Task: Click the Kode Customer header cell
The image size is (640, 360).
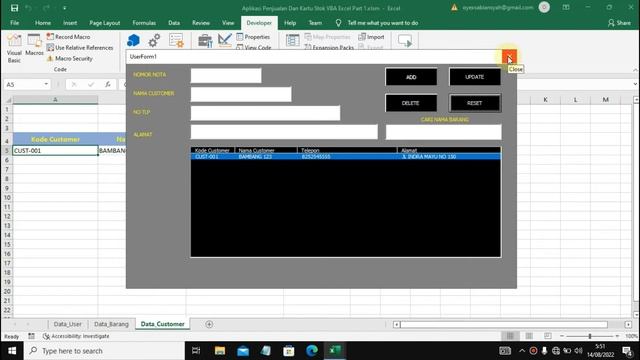Action: (x=55, y=139)
